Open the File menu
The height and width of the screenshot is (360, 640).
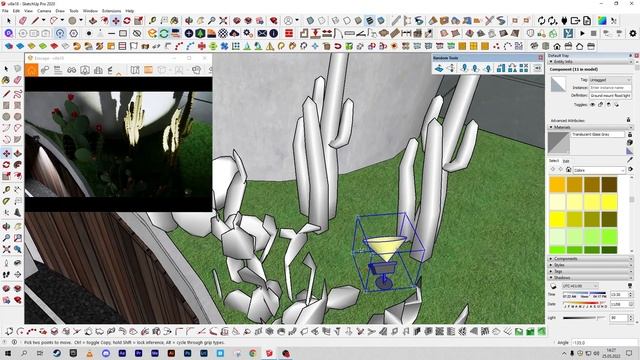pos(5,11)
